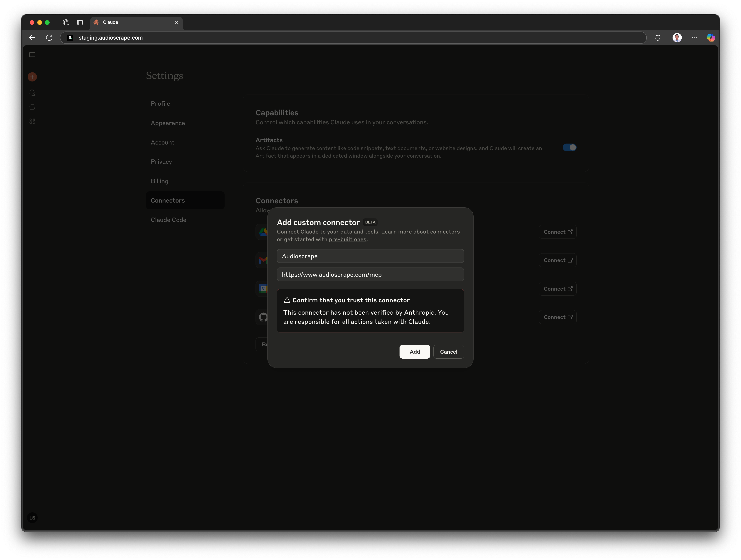Connect the Google Calendar connector
Image resolution: width=741 pixels, height=560 pixels.
pos(558,289)
